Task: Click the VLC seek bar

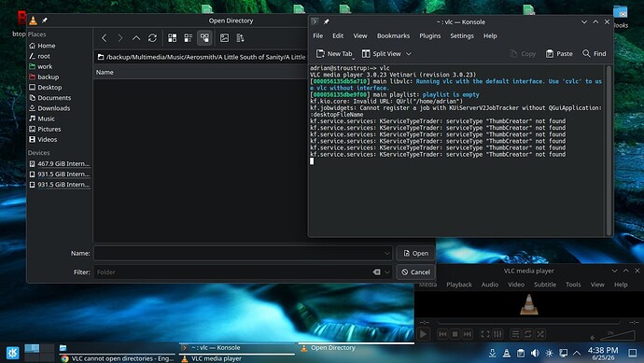Action: [529, 322]
